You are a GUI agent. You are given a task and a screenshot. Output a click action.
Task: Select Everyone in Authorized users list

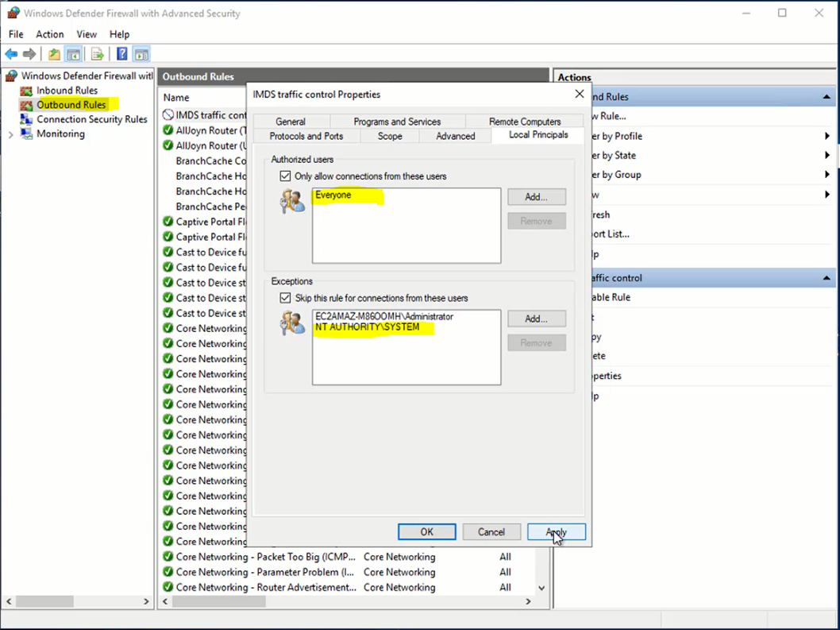click(x=333, y=195)
